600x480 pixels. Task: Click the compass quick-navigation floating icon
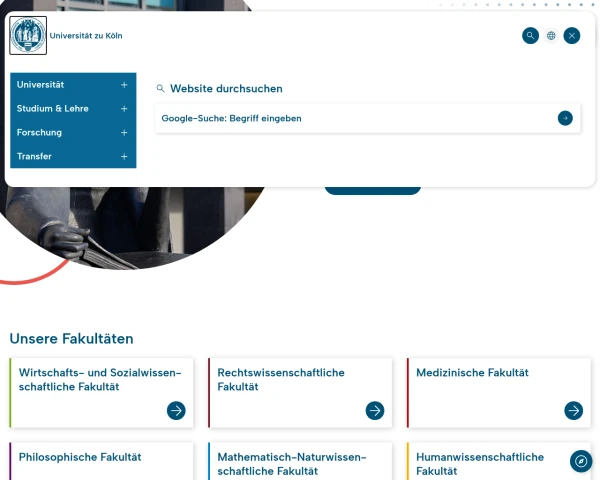pyautogui.click(x=581, y=461)
